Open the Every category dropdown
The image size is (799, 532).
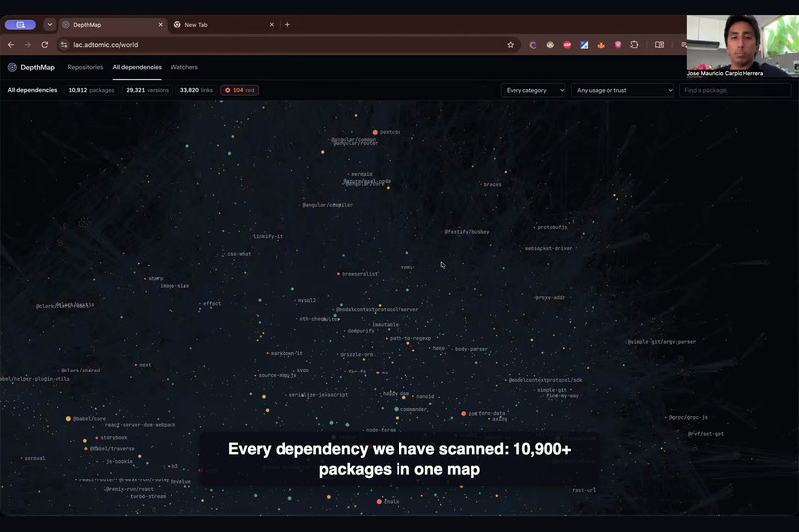point(533,90)
